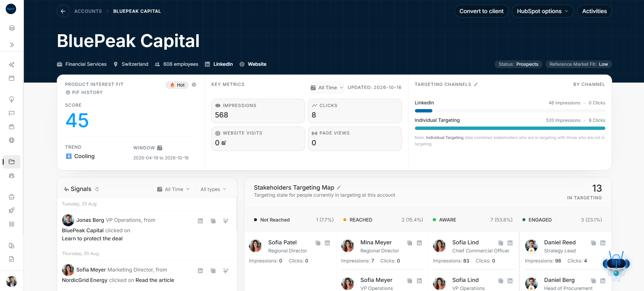
Task: Copy icon on Daniel Reed card
Action: click(x=593, y=243)
